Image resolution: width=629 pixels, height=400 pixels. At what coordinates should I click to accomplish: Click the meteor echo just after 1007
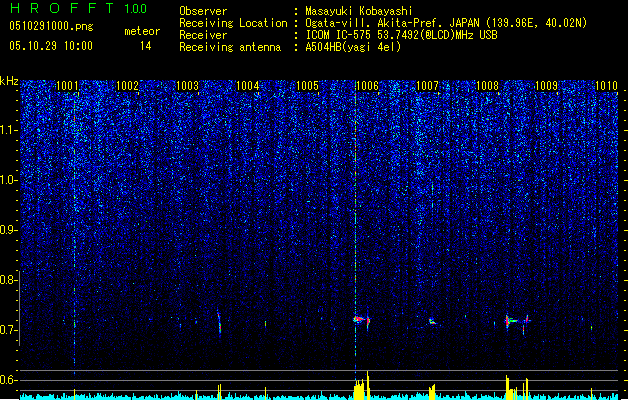(x=432, y=321)
